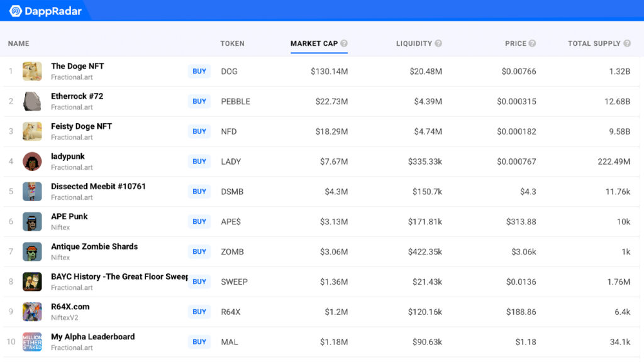Open the APE Punk name link
644x362 pixels.
pyautogui.click(x=69, y=216)
